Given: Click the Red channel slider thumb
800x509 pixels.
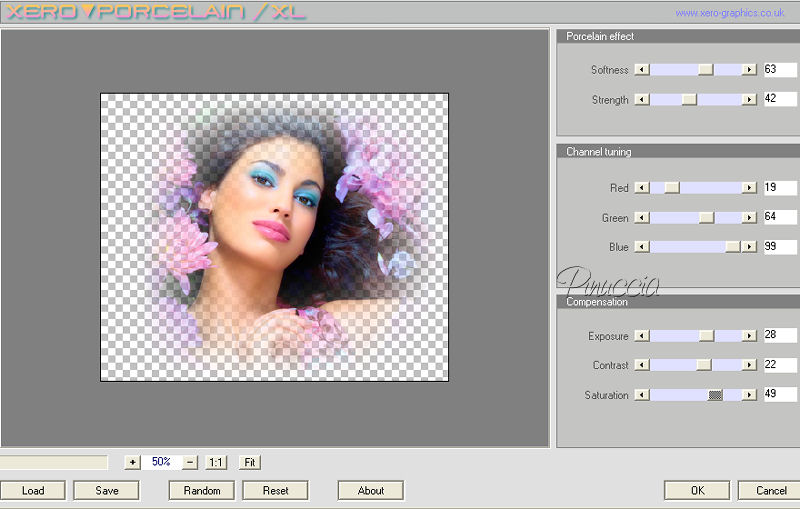Looking at the screenshot, I should pyautogui.click(x=672, y=188).
